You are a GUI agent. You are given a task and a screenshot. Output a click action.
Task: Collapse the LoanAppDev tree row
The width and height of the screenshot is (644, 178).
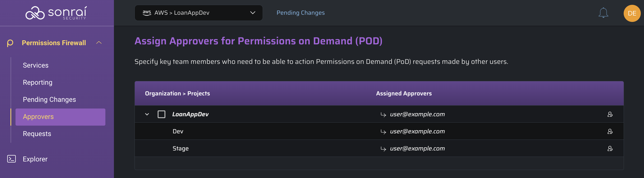coord(147,114)
